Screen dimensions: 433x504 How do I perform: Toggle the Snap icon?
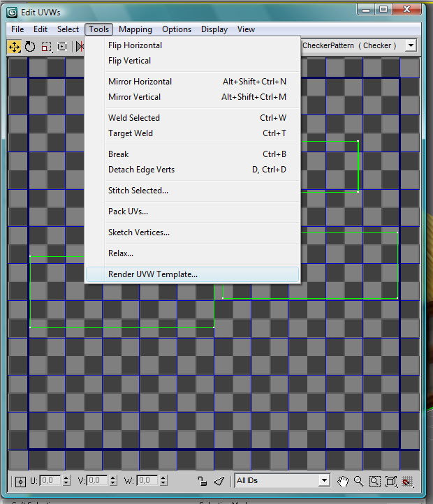point(408,481)
